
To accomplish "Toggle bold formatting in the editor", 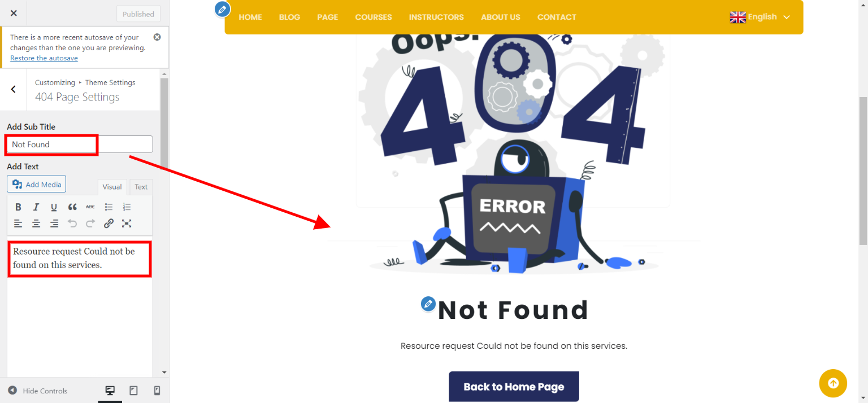I will (18, 207).
